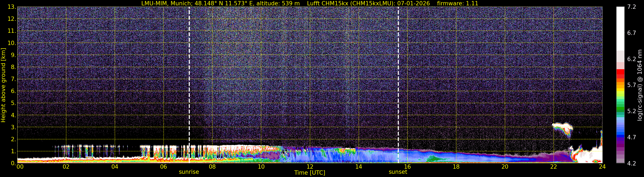The height and width of the screenshot is (177, 644).
Task: Click the time axis tick '10'
Action: coord(261,166)
